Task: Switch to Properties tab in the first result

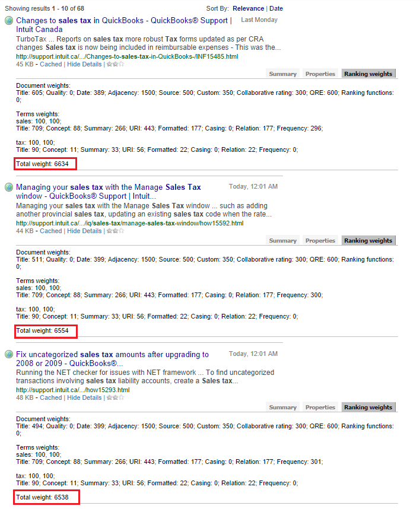Action: pyautogui.click(x=320, y=74)
